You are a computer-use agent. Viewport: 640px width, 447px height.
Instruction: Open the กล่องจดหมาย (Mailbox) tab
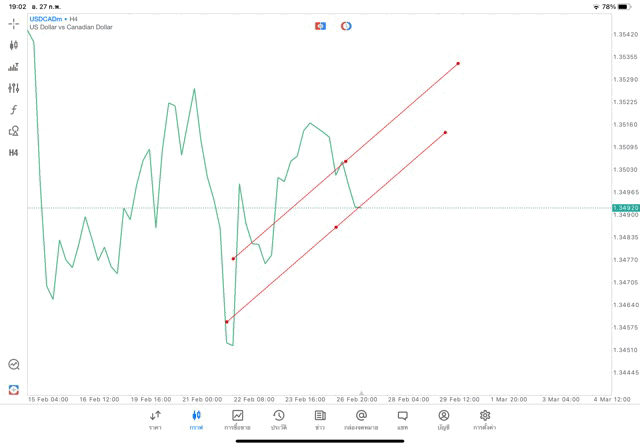(361, 420)
